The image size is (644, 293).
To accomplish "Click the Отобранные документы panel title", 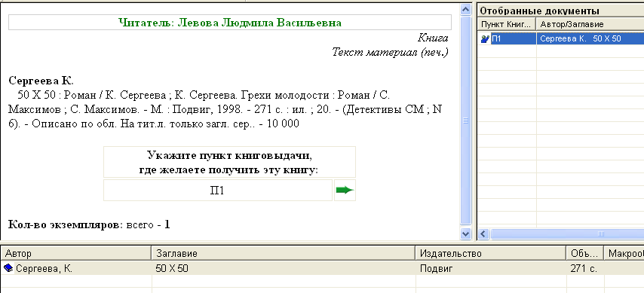I will coord(540,11).
